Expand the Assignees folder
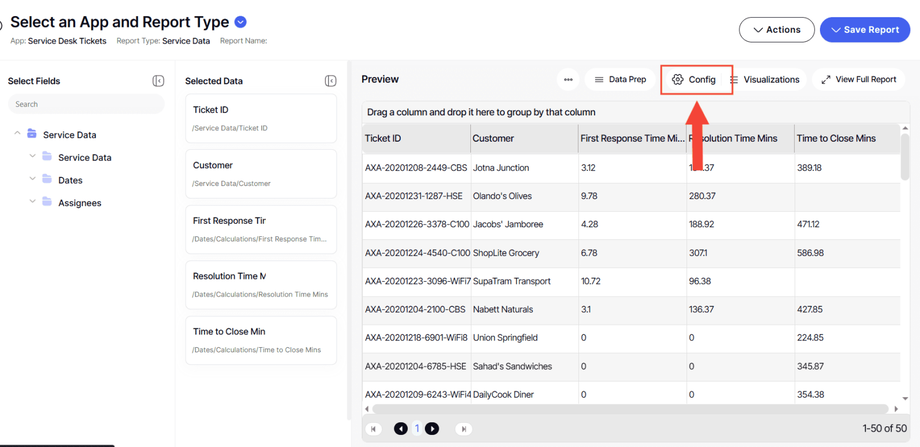Image resolution: width=920 pixels, height=447 pixels. [x=33, y=203]
